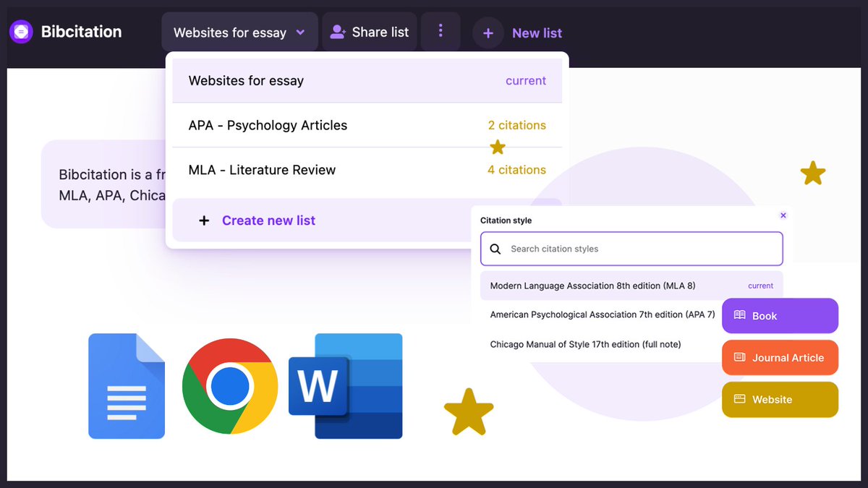Viewport: 868px width, 488px height.
Task: Open the three-dot more options menu
Action: [x=441, y=32]
